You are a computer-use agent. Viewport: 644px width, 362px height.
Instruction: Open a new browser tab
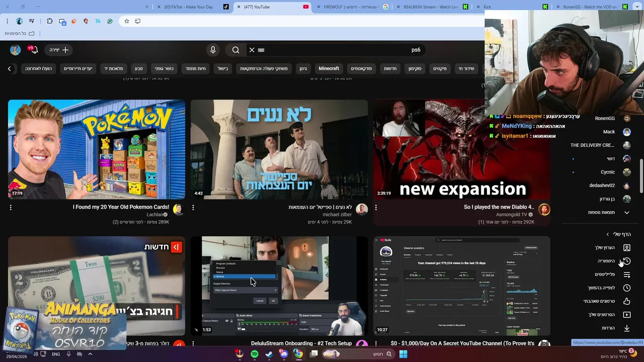click(x=147, y=7)
